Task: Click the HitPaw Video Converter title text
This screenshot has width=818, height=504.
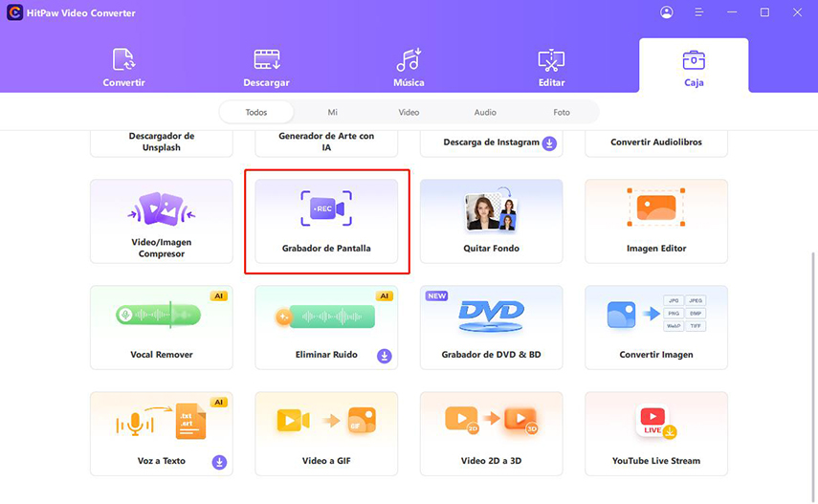Action: coord(81,13)
